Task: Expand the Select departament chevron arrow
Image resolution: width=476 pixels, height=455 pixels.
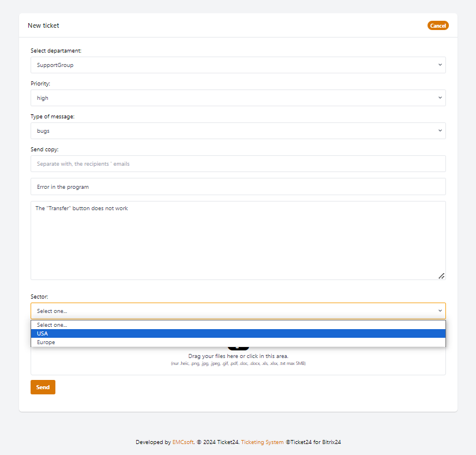Action: coord(440,65)
